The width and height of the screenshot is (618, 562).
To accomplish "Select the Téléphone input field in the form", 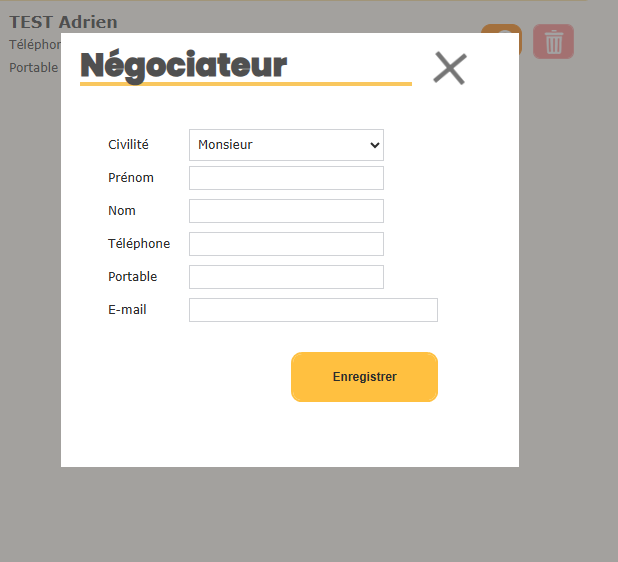I will [x=286, y=244].
